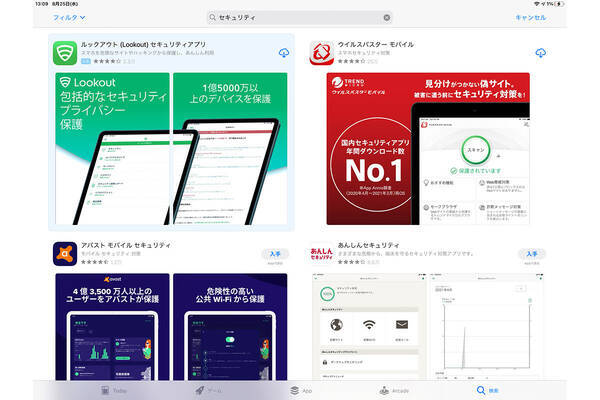Switch to the Today tab
The image size is (600, 400).
113,390
